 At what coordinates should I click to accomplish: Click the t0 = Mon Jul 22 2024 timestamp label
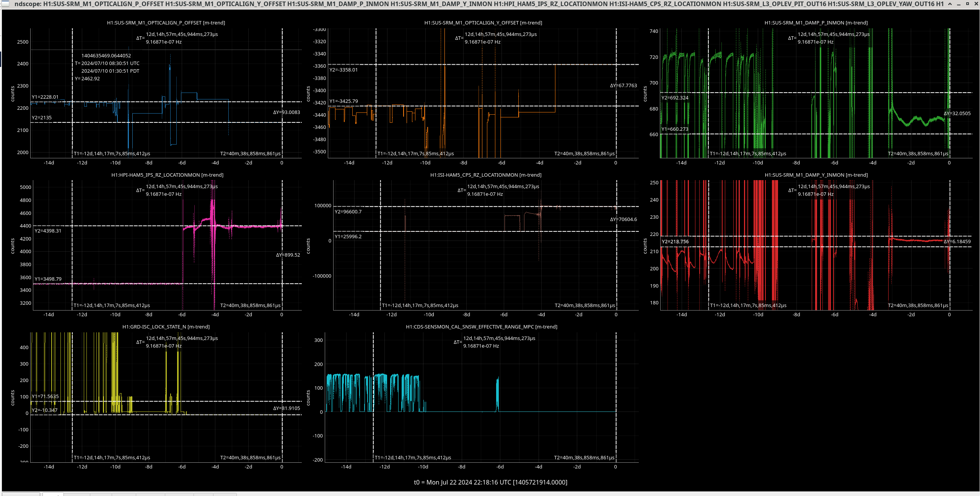(490, 483)
